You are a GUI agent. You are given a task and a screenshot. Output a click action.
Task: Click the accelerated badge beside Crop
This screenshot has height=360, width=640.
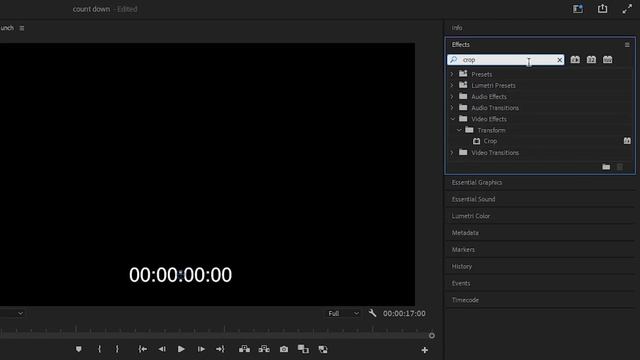(x=627, y=141)
